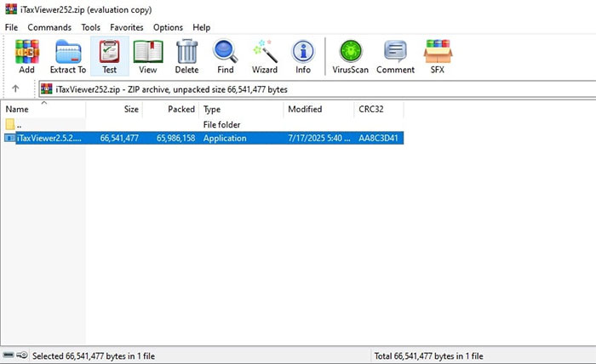The width and height of the screenshot is (596, 364).
Task: Select the parent '..' folder entry
Action: [x=19, y=124]
